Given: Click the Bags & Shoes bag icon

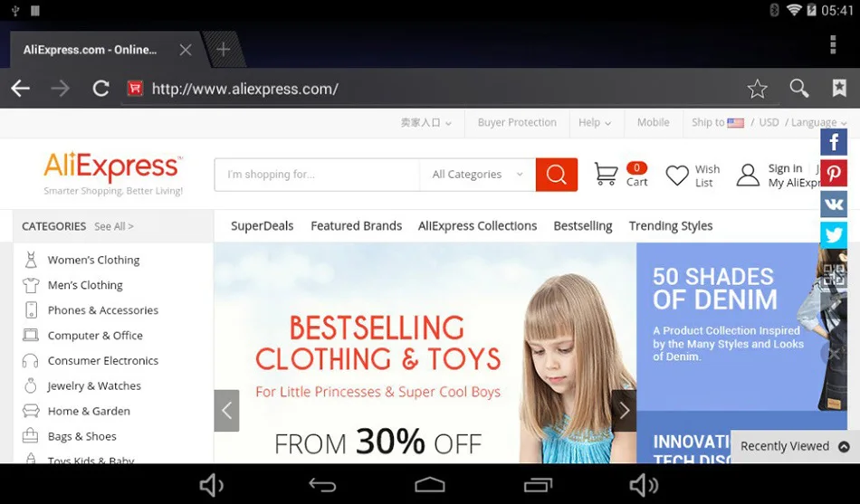Looking at the screenshot, I should pyautogui.click(x=31, y=436).
